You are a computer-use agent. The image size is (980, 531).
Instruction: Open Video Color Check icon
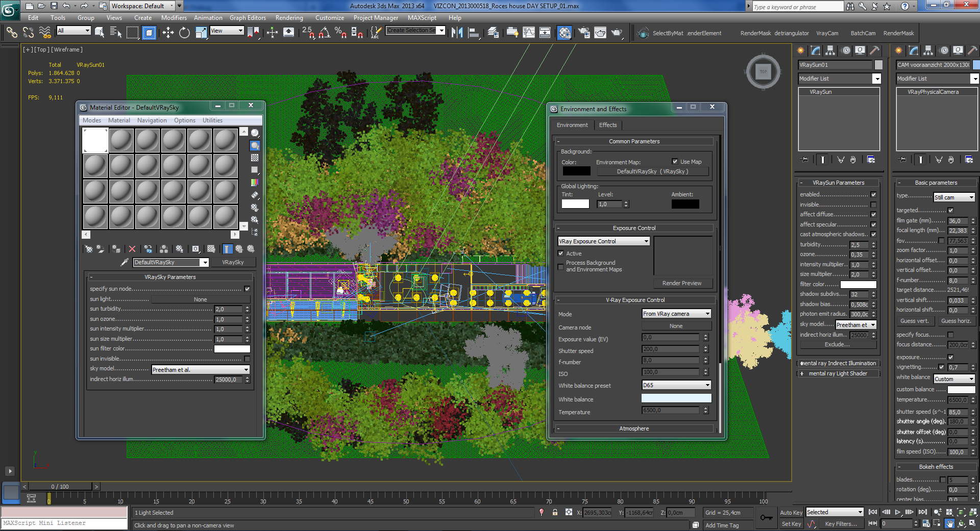point(255,183)
